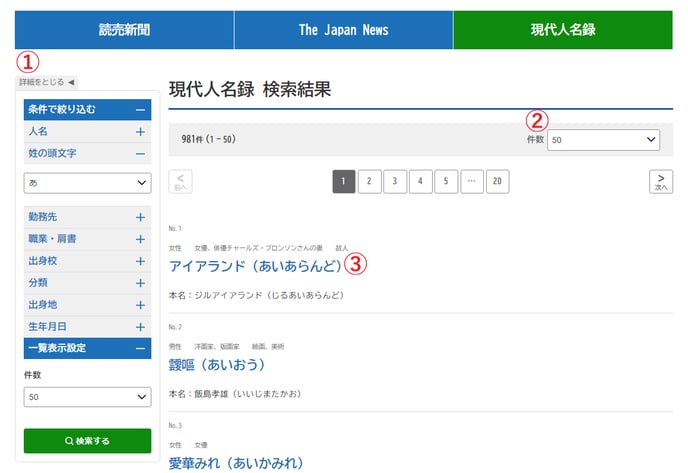This screenshot has height=473, width=688.
Task: Jump to page 20 of results
Action: pos(497,181)
